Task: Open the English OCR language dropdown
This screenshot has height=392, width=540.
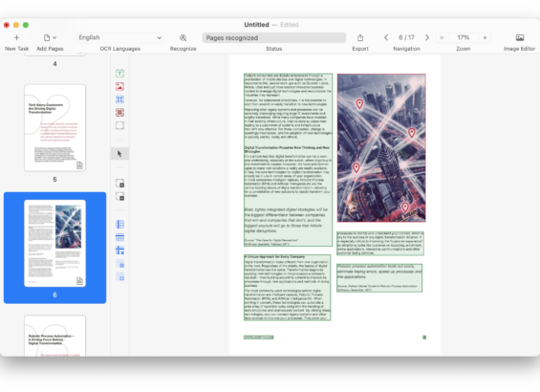Action: pos(119,37)
